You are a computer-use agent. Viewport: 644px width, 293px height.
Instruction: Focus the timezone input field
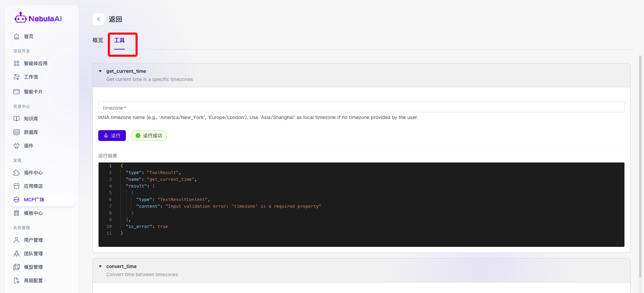pos(361,107)
